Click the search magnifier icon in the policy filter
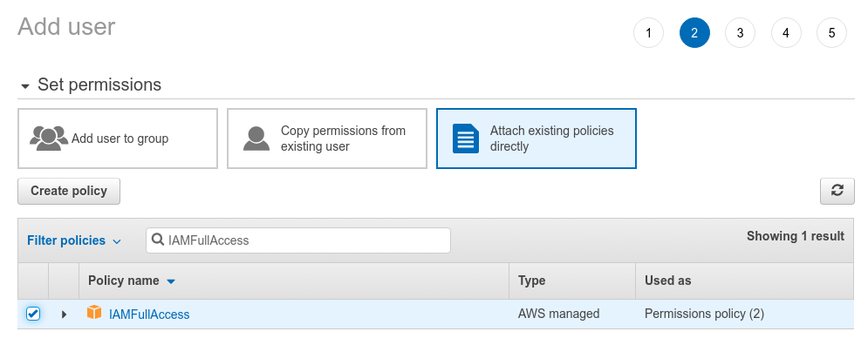 pyautogui.click(x=158, y=240)
